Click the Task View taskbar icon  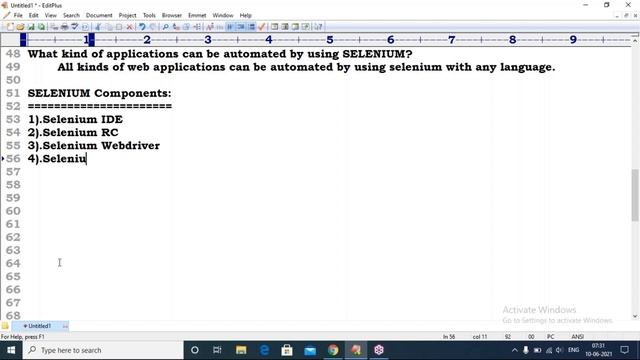217,350
